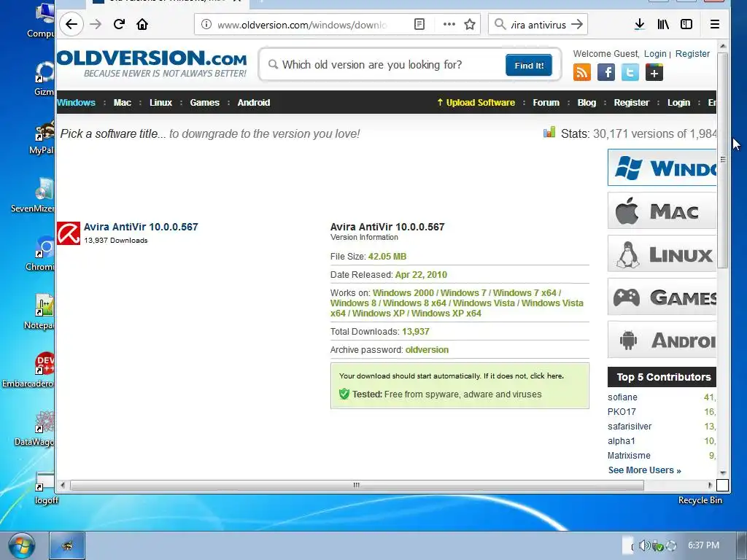747x560 pixels.
Task: Click Register in the black navigation bar
Action: (632, 102)
